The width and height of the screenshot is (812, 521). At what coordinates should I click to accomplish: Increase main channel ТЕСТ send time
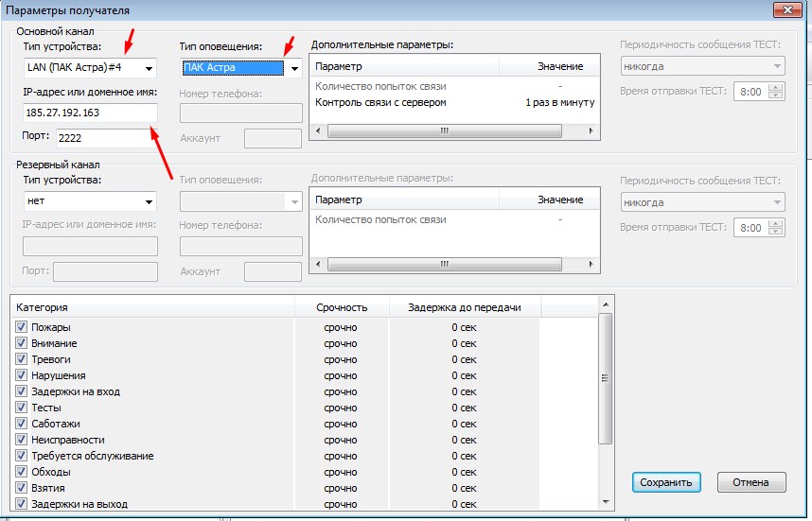click(x=776, y=87)
